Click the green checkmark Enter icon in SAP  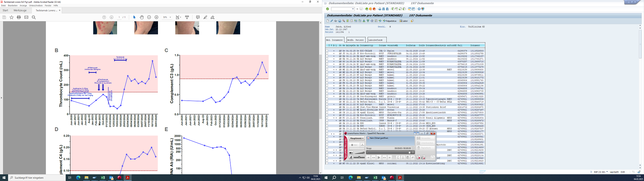coord(327,9)
